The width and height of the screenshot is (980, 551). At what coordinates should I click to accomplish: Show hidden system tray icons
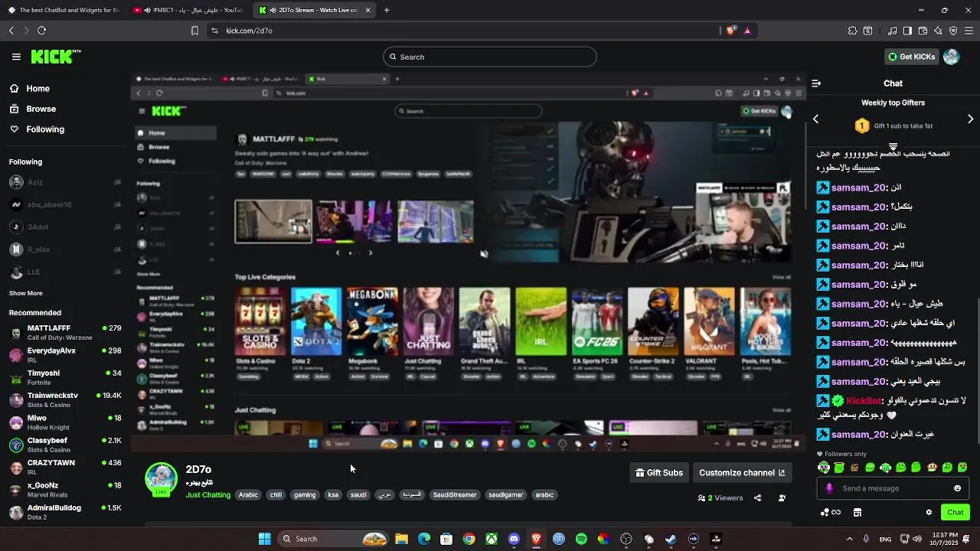tap(849, 539)
